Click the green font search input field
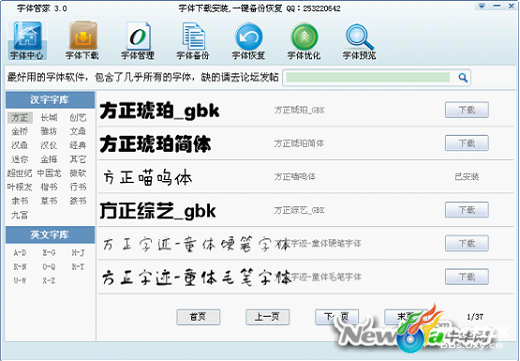The height and width of the screenshot is (361, 520). [x=368, y=77]
